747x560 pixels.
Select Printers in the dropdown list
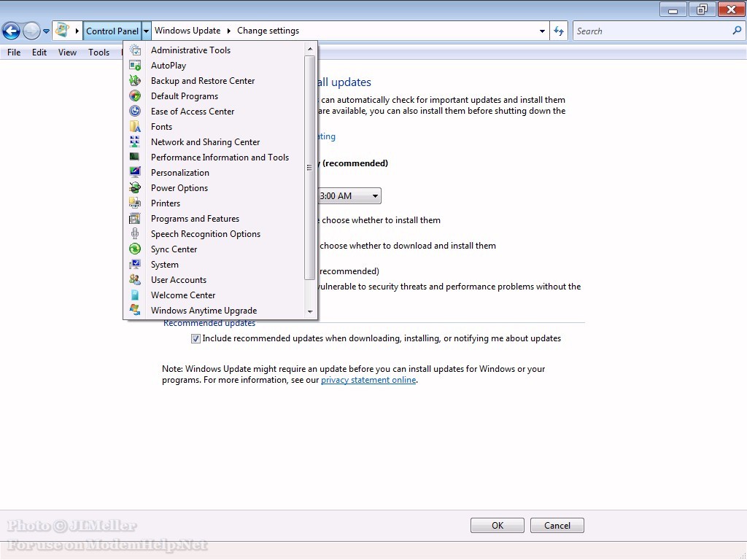[214, 203]
